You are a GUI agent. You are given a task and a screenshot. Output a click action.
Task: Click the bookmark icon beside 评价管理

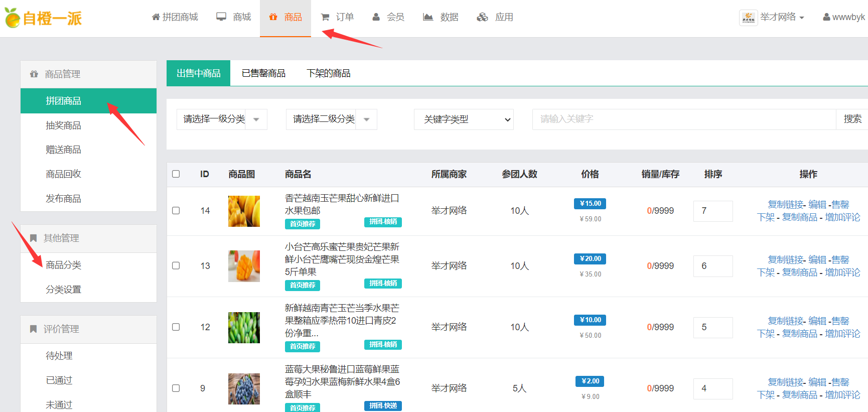click(x=33, y=329)
